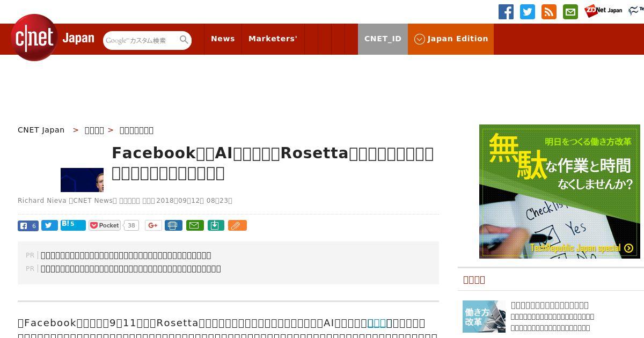
Task: Open the email newsletter icon in header
Action: click(570, 12)
